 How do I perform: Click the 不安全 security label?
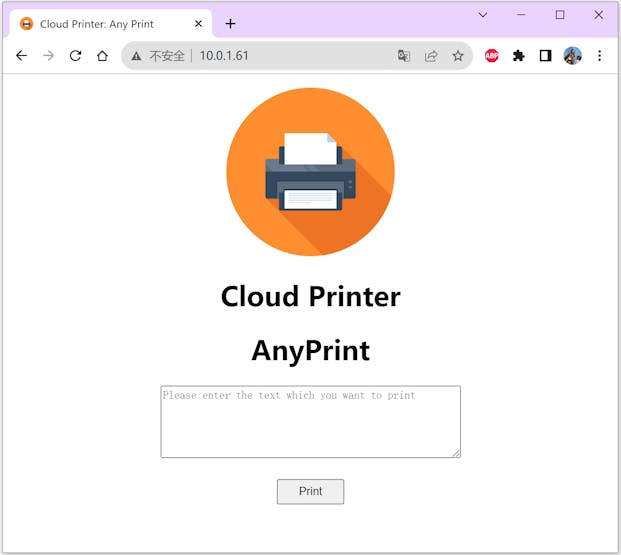pos(167,56)
